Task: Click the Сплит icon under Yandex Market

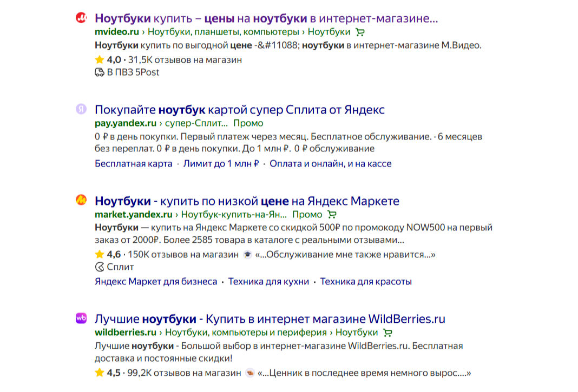Action: (x=99, y=267)
